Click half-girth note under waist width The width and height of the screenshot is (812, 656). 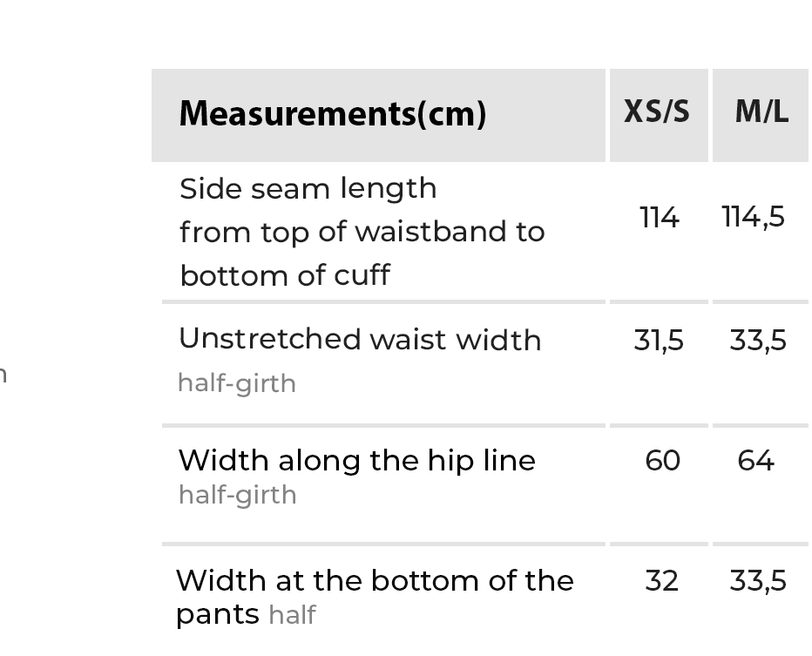coord(237,383)
